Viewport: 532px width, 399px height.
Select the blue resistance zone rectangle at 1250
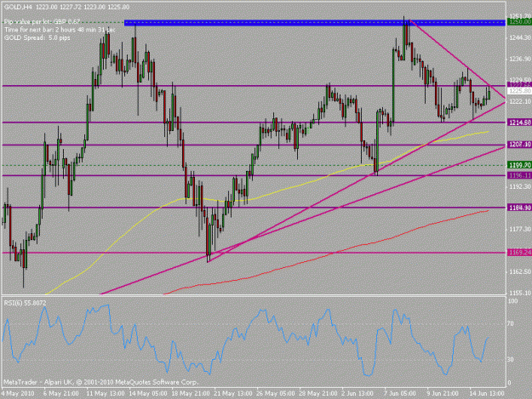click(314, 23)
